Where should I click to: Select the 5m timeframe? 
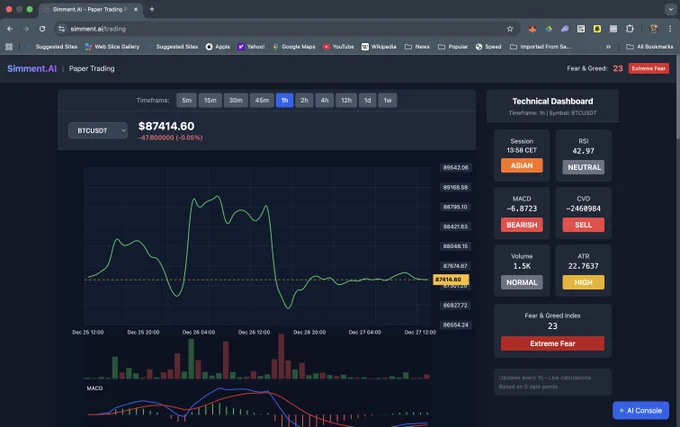coord(186,100)
